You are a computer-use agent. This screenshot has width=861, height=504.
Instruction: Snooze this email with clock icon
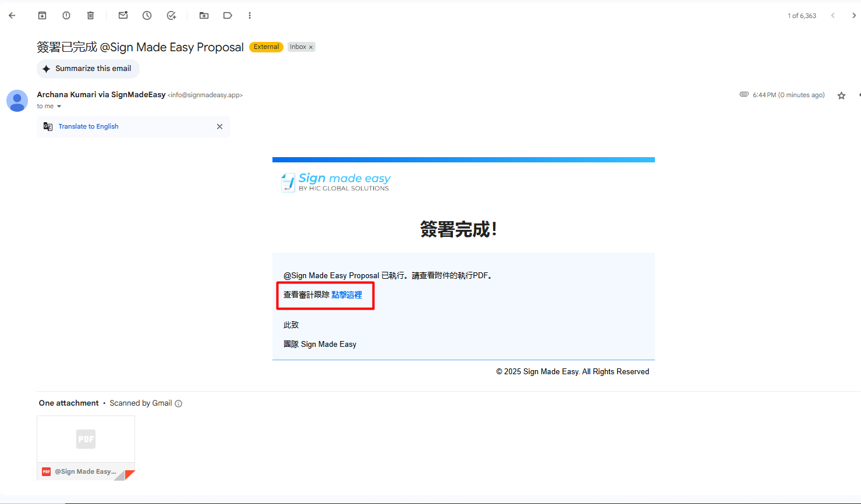147,16
